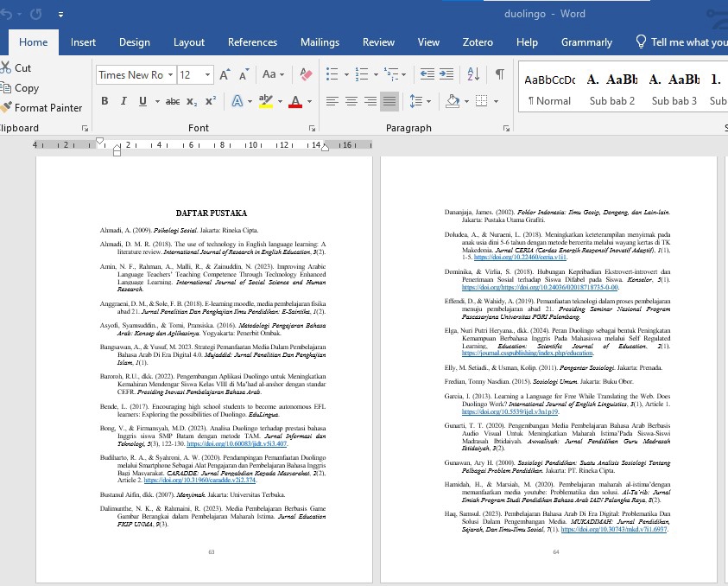Open font name combo box
Viewport: 728px width, 586px height.
click(136, 75)
